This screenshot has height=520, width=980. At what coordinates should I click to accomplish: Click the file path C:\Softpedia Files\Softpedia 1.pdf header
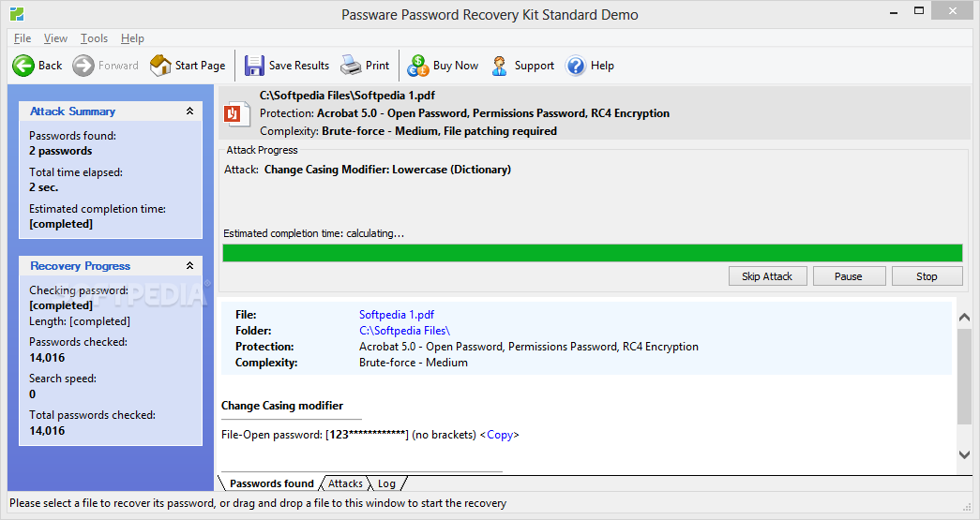[x=348, y=96]
